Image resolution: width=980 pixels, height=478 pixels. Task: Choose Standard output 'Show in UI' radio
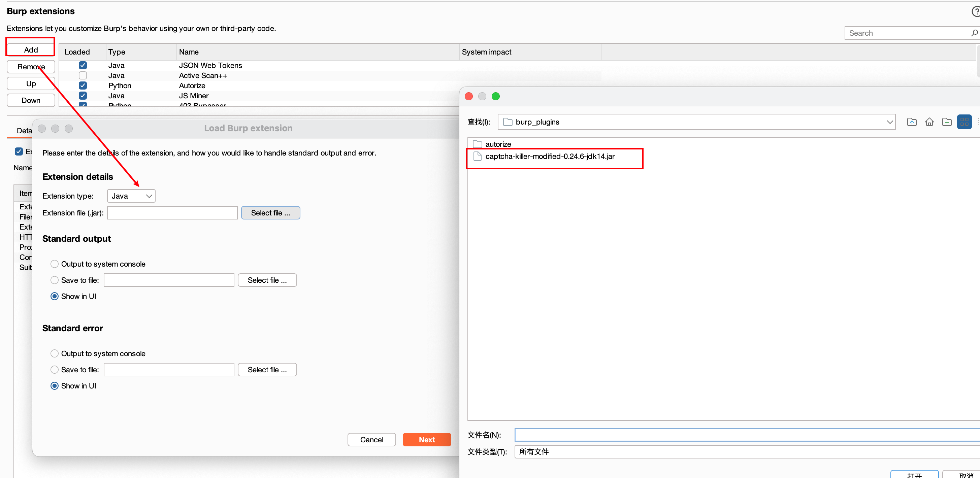point(55,296)
